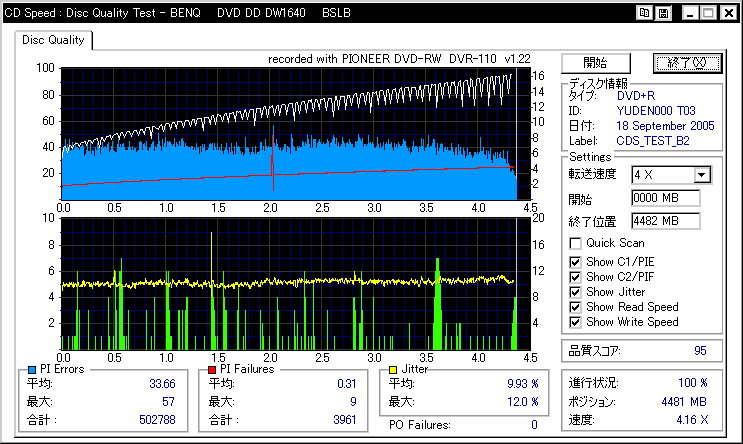
Task: Click the end position 4482 MB field
Action: [x=665, y=220]
